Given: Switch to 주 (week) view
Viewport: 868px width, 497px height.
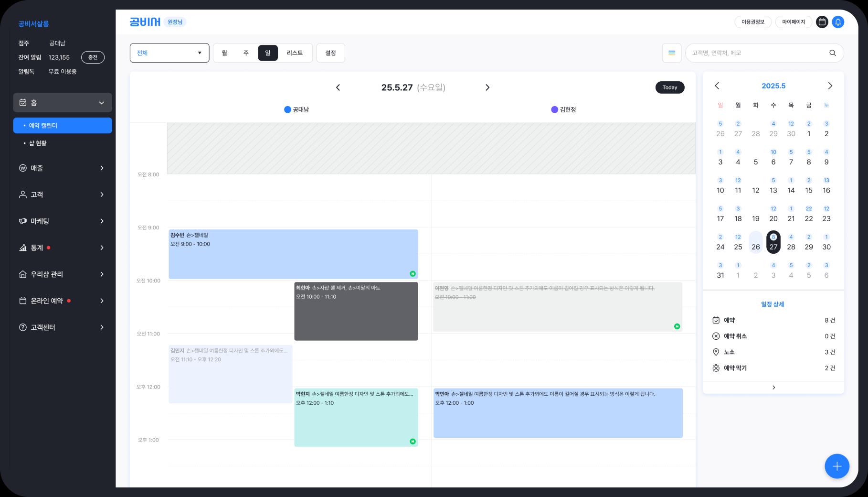Looking at the screenshot, I should [246, 53].
